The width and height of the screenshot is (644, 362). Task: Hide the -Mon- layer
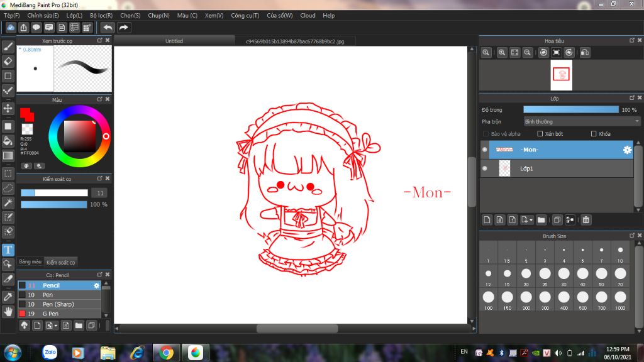click(485, 150)
